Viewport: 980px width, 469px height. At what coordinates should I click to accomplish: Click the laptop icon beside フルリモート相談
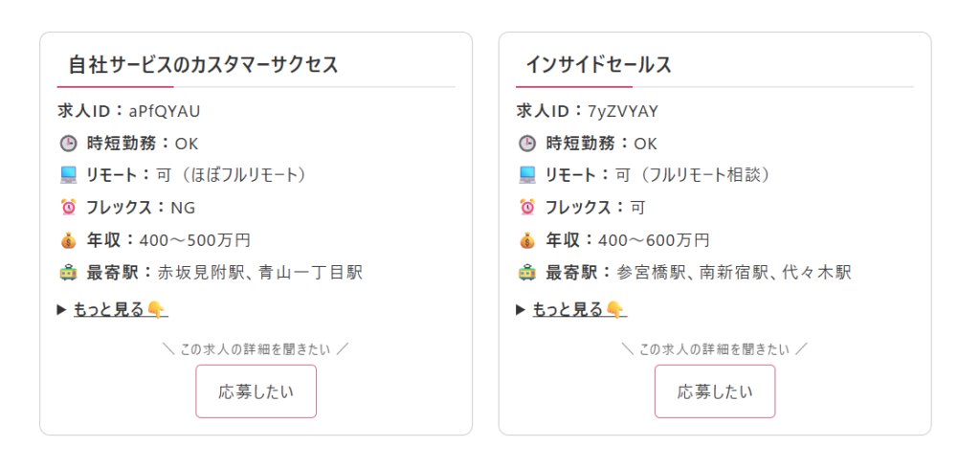click(526, 175)
